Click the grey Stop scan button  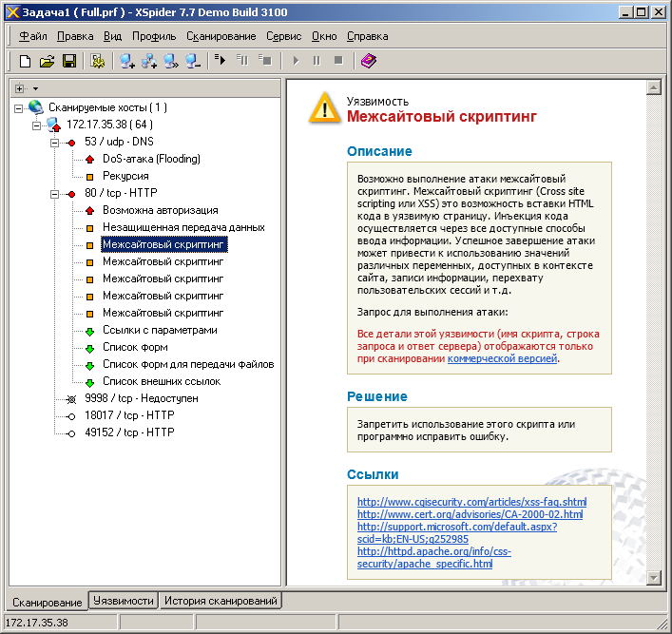[338, 61]
